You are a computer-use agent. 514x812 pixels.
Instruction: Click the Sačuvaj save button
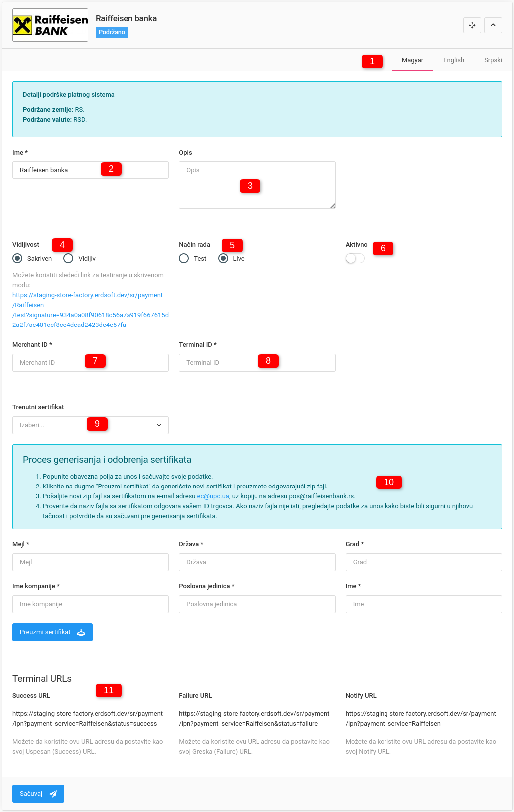point(38,794)
